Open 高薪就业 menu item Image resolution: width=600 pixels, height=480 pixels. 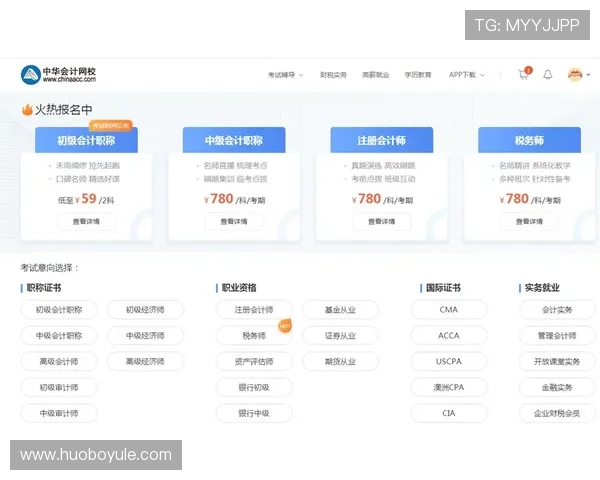click(376, 75)
